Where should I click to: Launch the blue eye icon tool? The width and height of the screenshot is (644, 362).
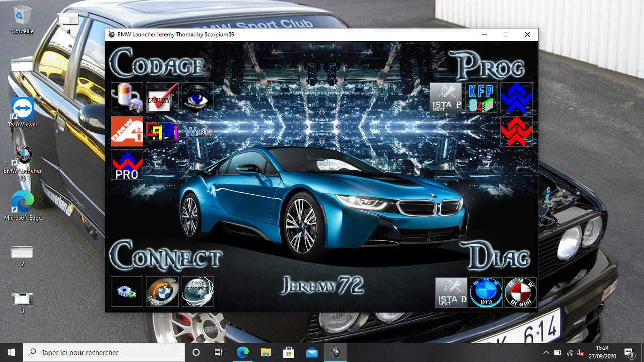pyautogui.click(x=197, y=98)
